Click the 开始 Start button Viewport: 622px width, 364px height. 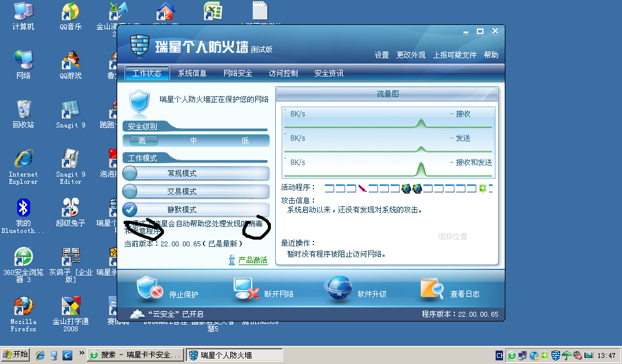tap(16, 354)
